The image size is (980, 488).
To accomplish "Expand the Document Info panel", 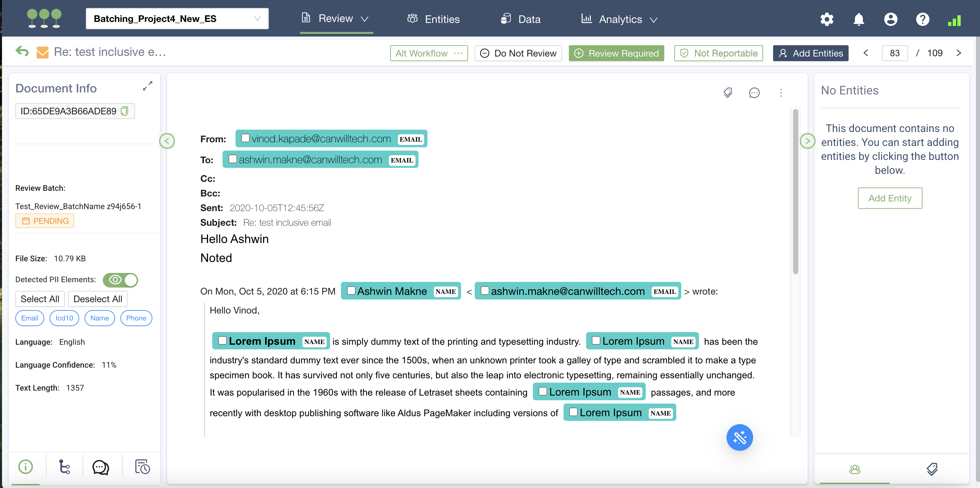I will pos(148,86).
